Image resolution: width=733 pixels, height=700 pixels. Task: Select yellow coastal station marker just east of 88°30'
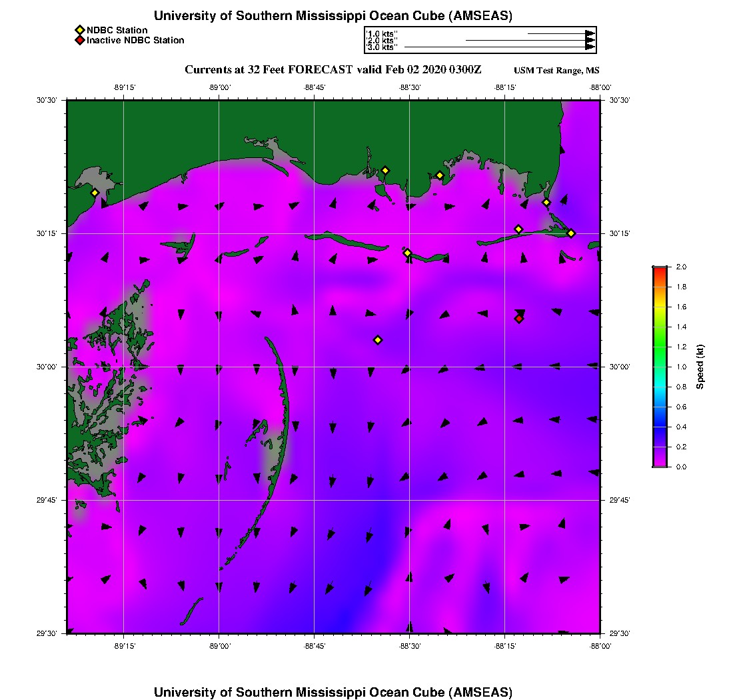(439, 176)
